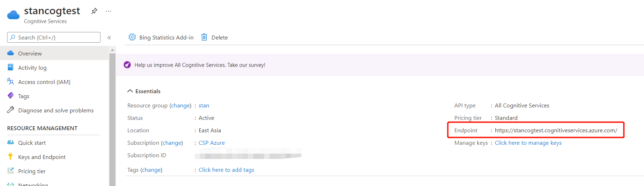644x186 pixels.
Task: Collapse the sidebar with the double chevron
Action: (109, 37)
